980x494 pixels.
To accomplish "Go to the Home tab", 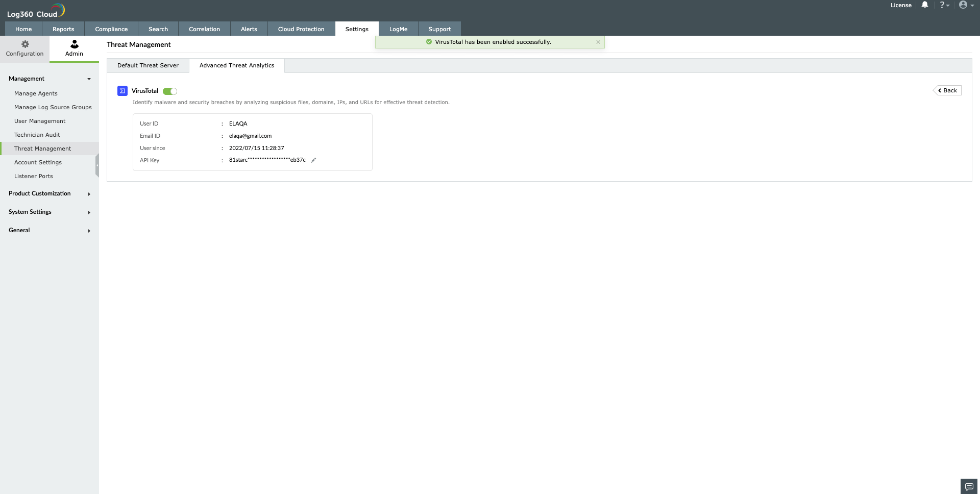I will point(23,29).
